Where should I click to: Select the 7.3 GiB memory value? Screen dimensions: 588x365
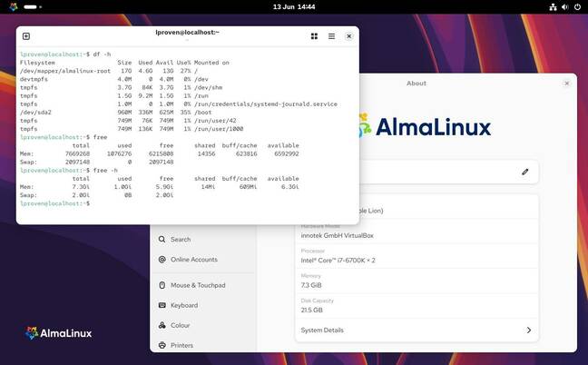tap(311, 285)
